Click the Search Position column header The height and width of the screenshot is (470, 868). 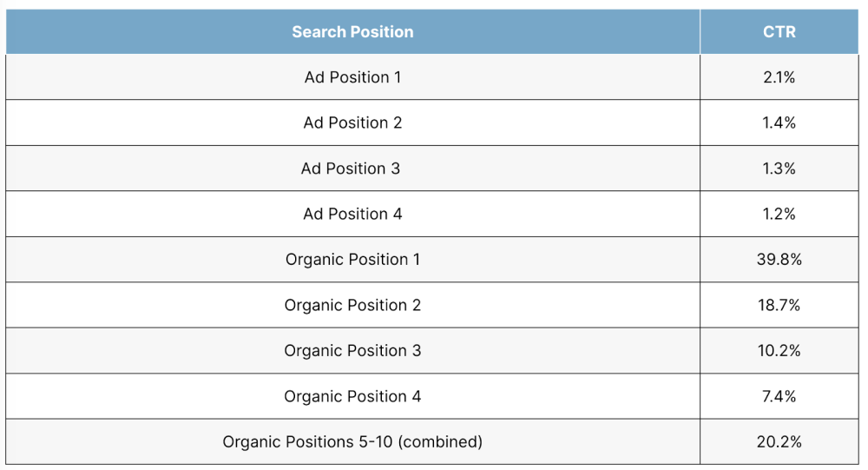point(352,32)
